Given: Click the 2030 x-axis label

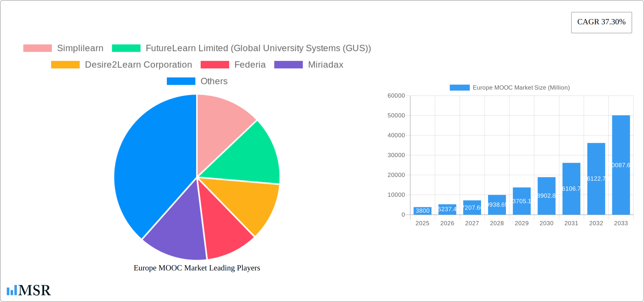Looking at the screenshot, I should coord(547,223).
